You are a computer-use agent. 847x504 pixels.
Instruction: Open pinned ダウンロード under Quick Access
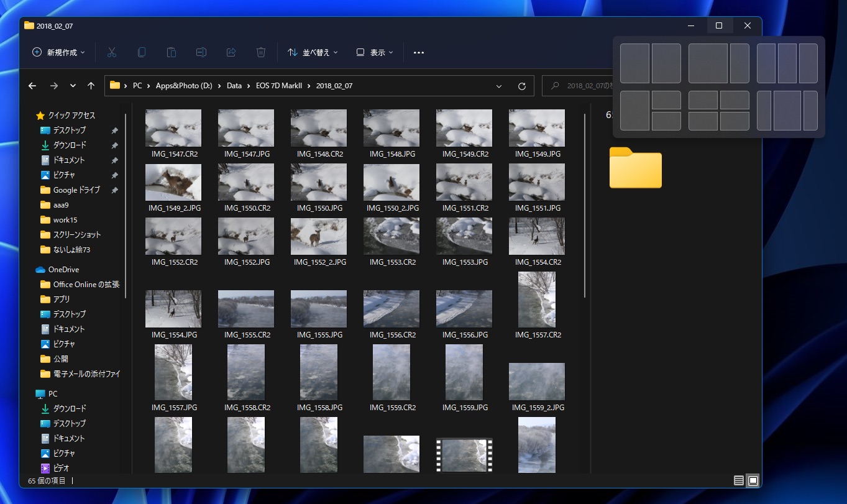coord(70,145)
